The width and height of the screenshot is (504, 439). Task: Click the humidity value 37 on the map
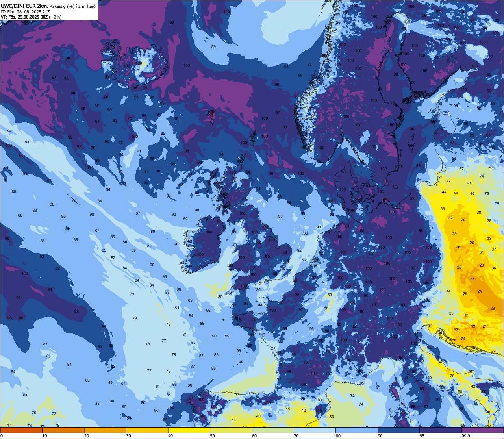(494, 250)
